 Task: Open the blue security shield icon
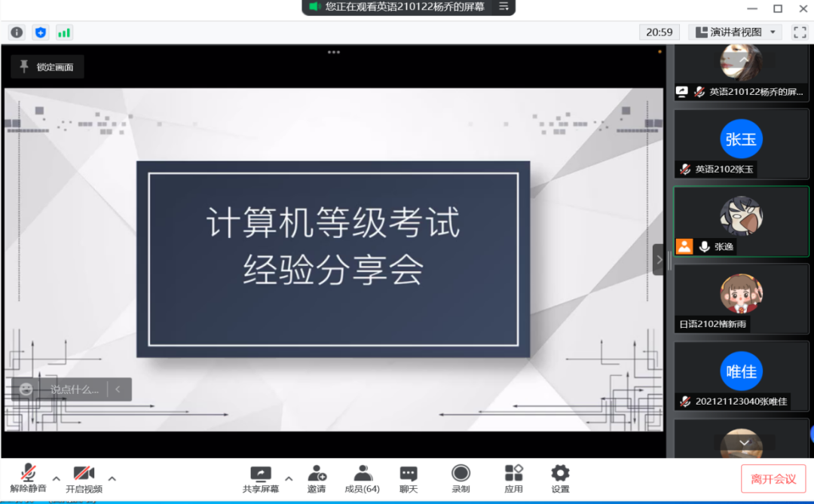point(41,32)
